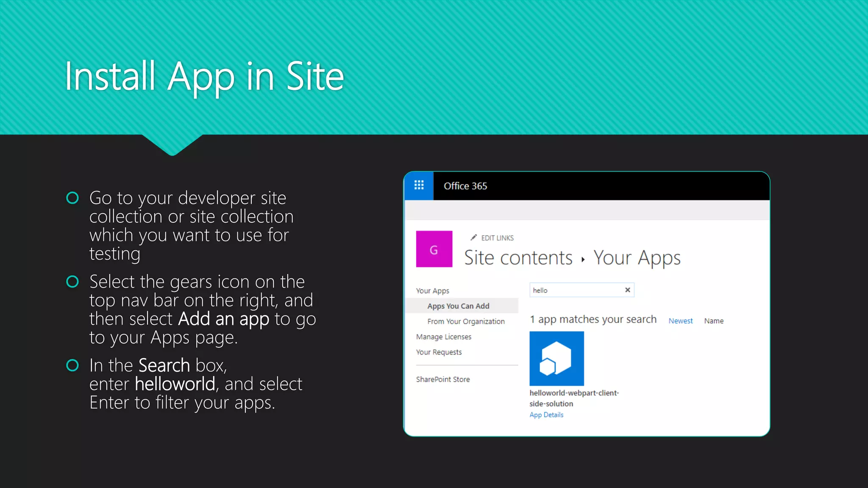
Task: Open Your Requests page
Action: [439, 352]
